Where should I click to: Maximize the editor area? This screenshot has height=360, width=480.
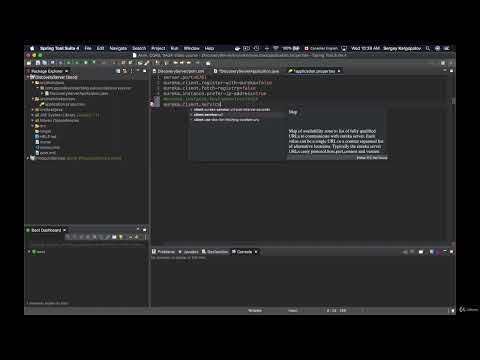(452, 71)
